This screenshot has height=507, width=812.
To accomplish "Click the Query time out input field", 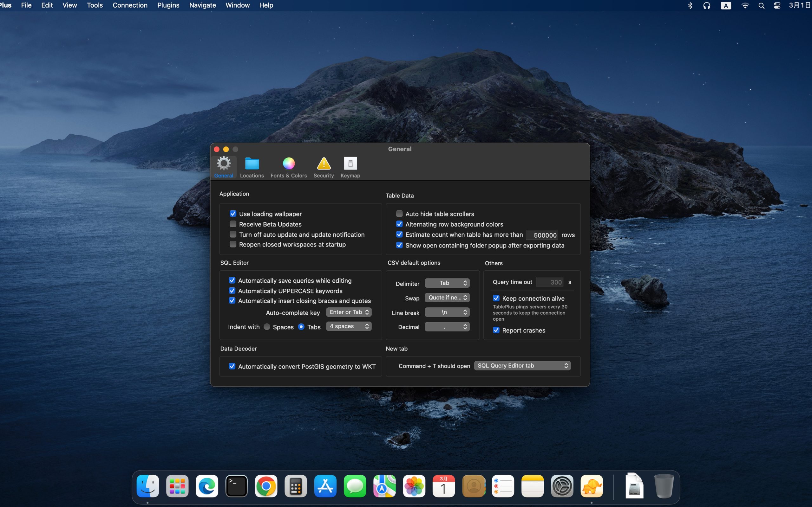I will (550, 282).
